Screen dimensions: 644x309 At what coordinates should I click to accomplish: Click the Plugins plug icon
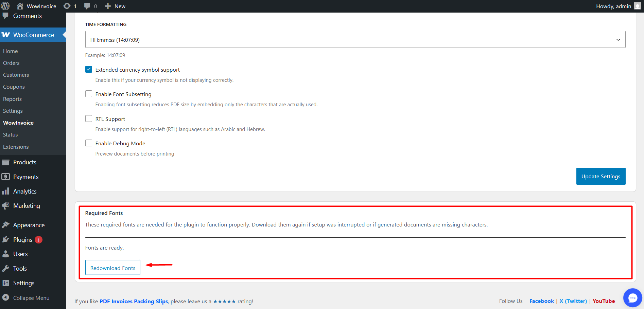[x=6, y=240]
